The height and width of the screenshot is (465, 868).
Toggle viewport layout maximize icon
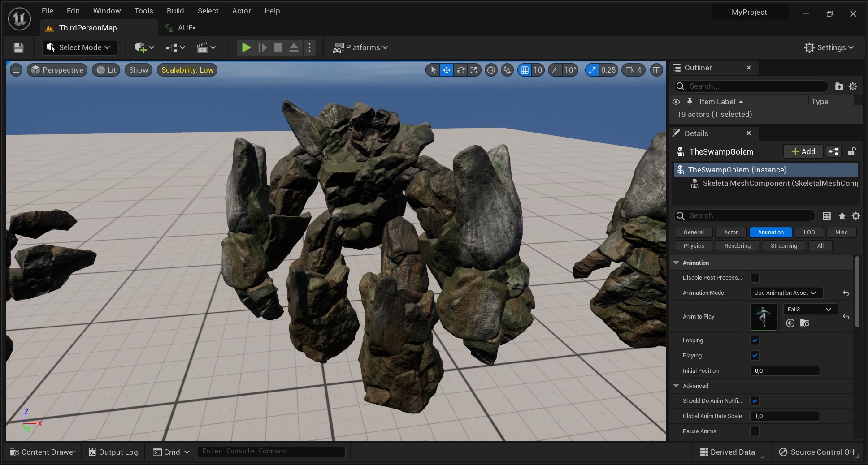pos(656,70)
